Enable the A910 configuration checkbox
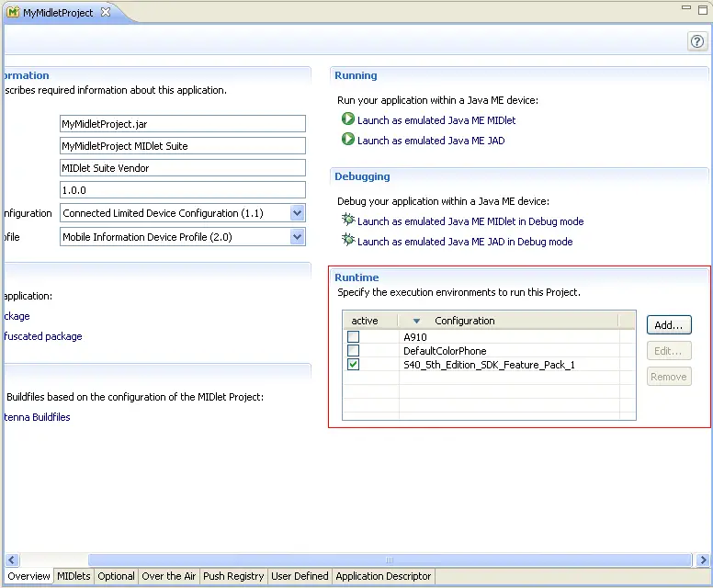The image size is (713, 588). pyautogui.click(x=353, y=337)
